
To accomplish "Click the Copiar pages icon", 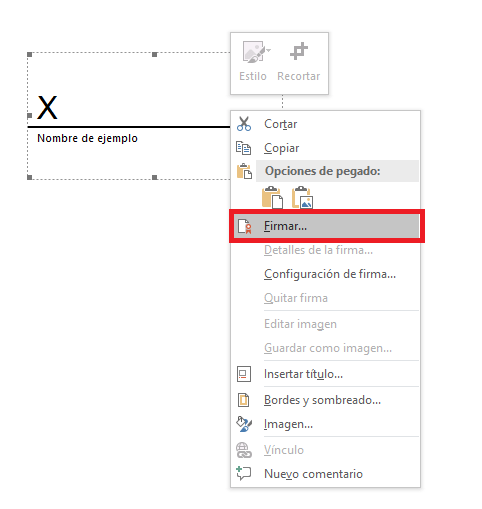I will pos(243,148).
